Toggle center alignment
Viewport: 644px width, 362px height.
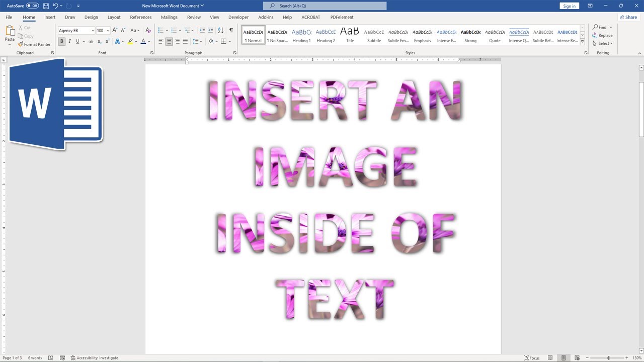(169, 41)
